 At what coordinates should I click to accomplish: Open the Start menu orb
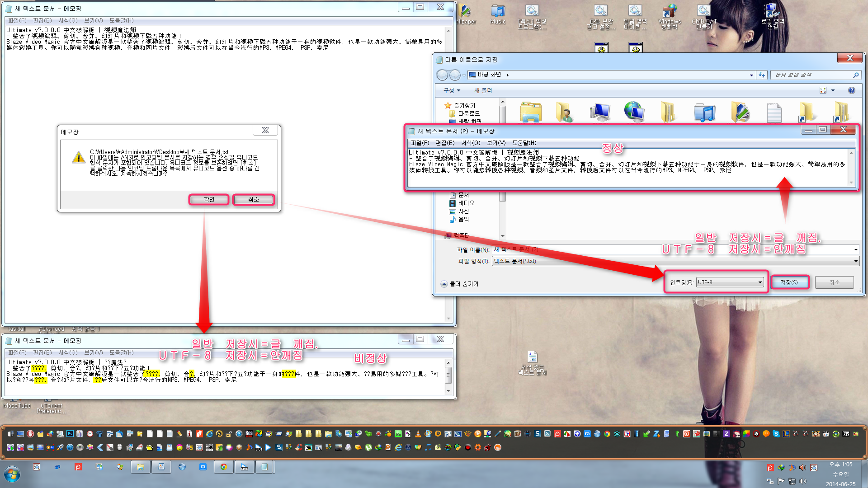click(x=12, y=474)
